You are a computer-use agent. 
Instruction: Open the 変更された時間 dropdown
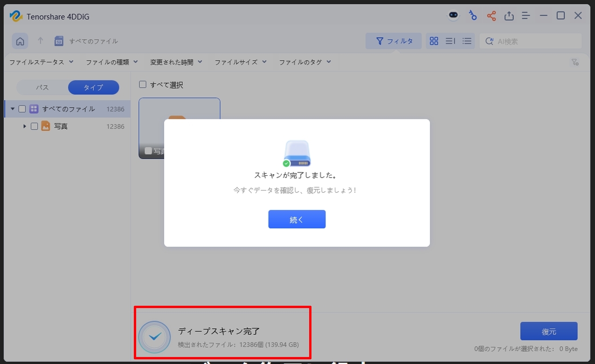(176, 62)
